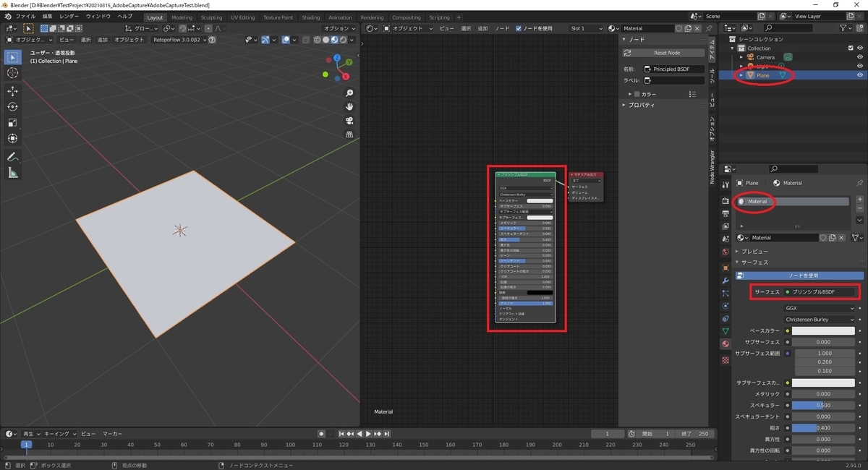Viewport: 868px width, 470px height.
Task: Open the レンダー menu
Action: [69, 16]
